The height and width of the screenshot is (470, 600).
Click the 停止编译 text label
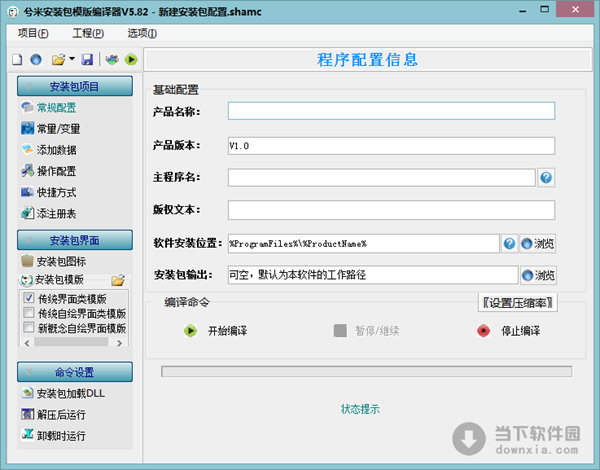coord(521,331)
